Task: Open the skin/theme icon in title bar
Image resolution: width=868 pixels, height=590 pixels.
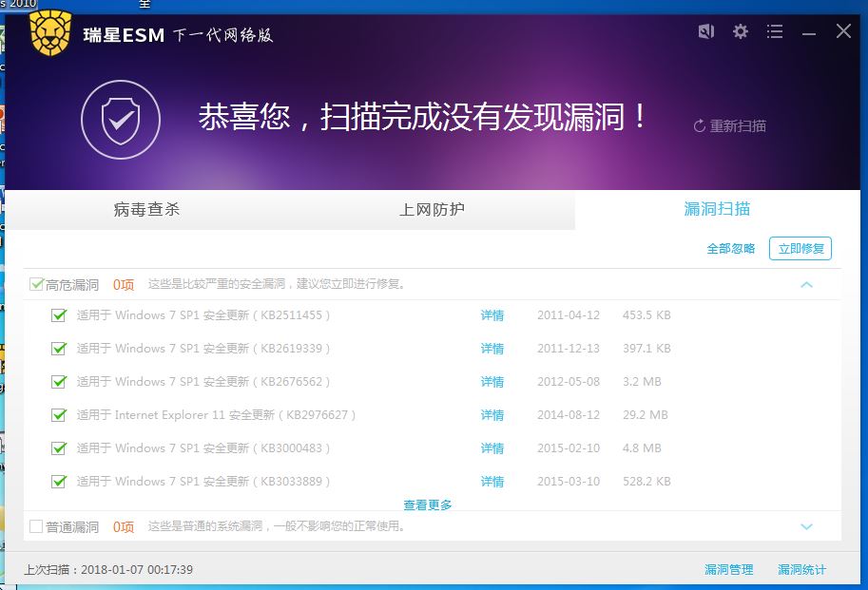Action: [705, 31]
